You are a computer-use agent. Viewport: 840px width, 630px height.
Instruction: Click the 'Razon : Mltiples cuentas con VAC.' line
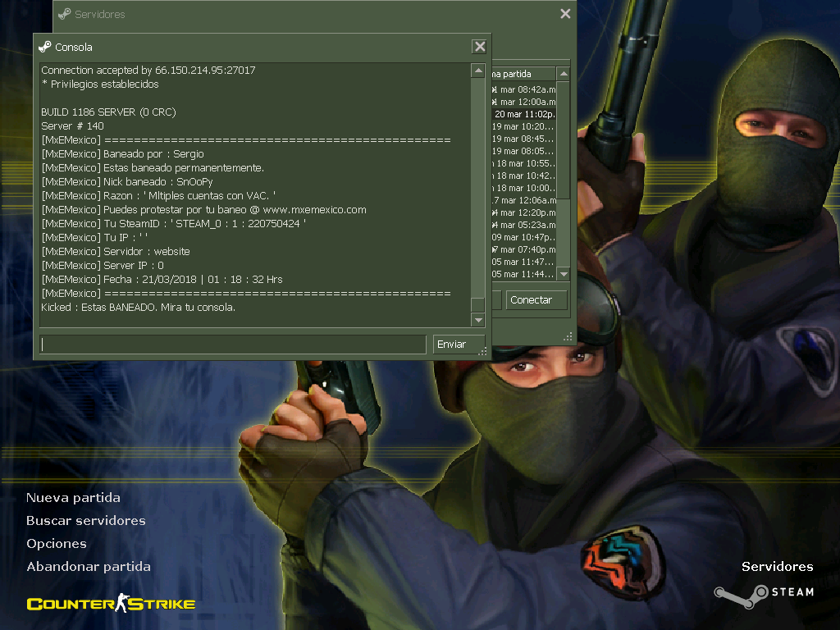158,195
